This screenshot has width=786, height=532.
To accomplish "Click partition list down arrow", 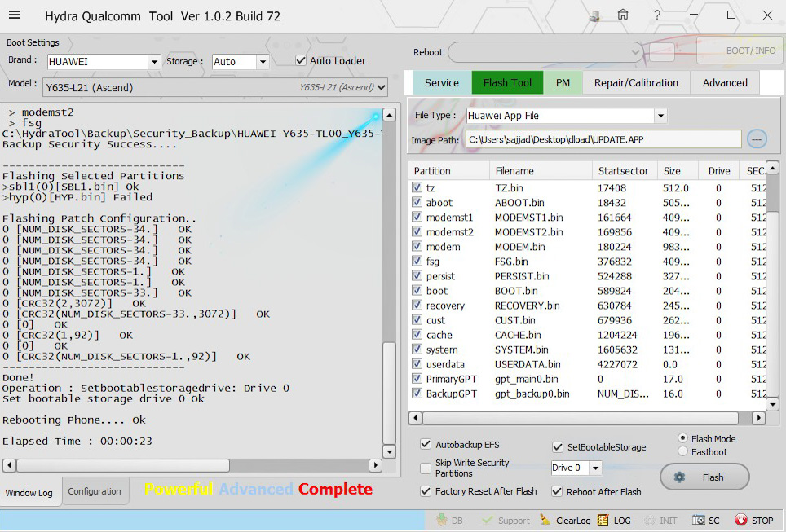I will click(772, 404).
